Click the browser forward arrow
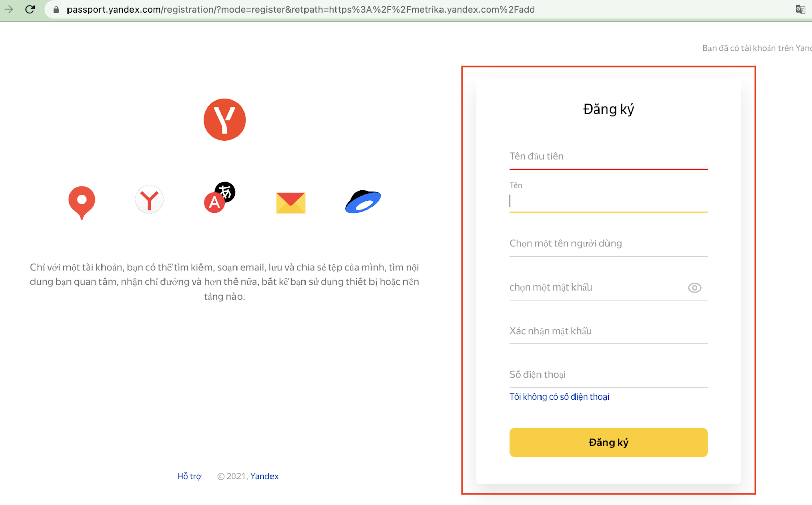The height and width of the screenshot is (505, 812). pos(9,9)
